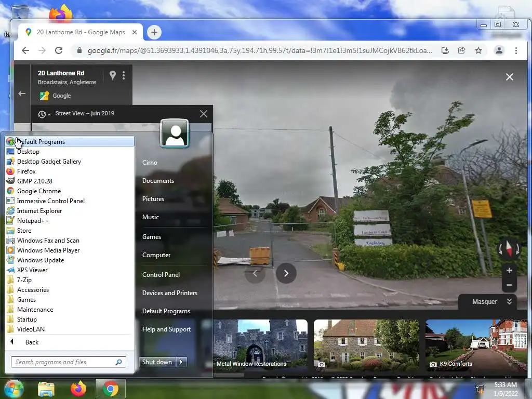Viewport: 532px width, 399px height.
Task: Open Metal Window Restorations thumbnail
Action: (260, 345)
